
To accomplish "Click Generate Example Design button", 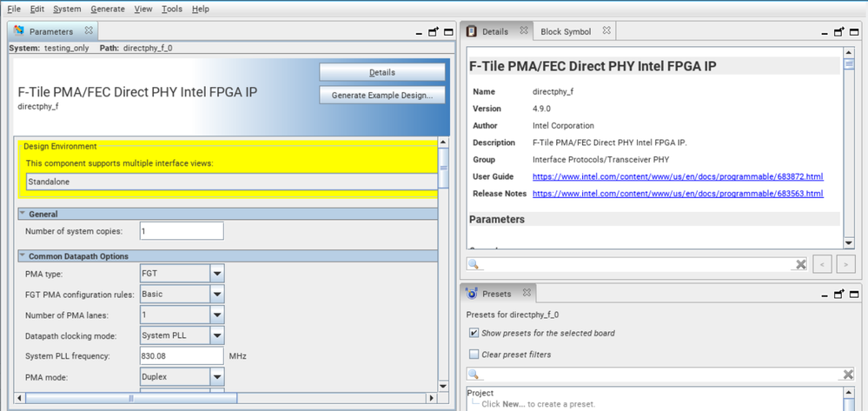I will [x=382, y=96].
